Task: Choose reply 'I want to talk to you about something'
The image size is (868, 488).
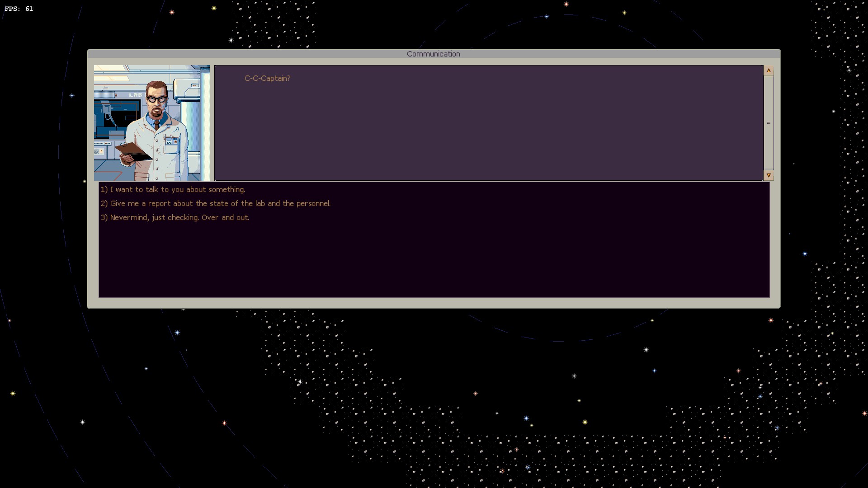Action: pos(173,190)
